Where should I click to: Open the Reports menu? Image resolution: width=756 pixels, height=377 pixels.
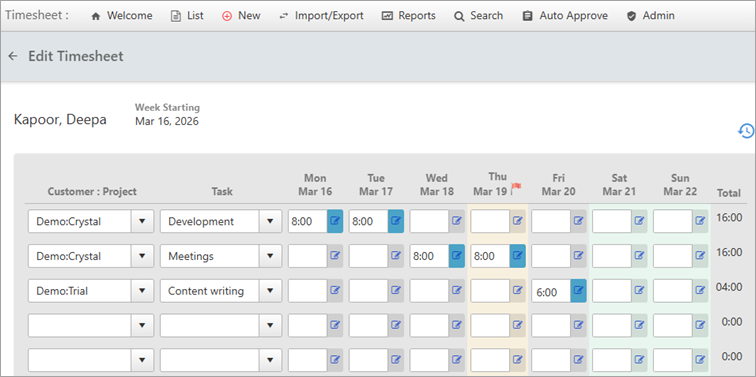[x=409, y=16]
